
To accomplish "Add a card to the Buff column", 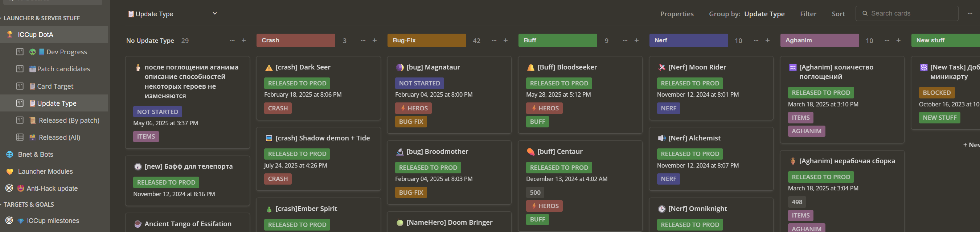I will tap(636, 41).
